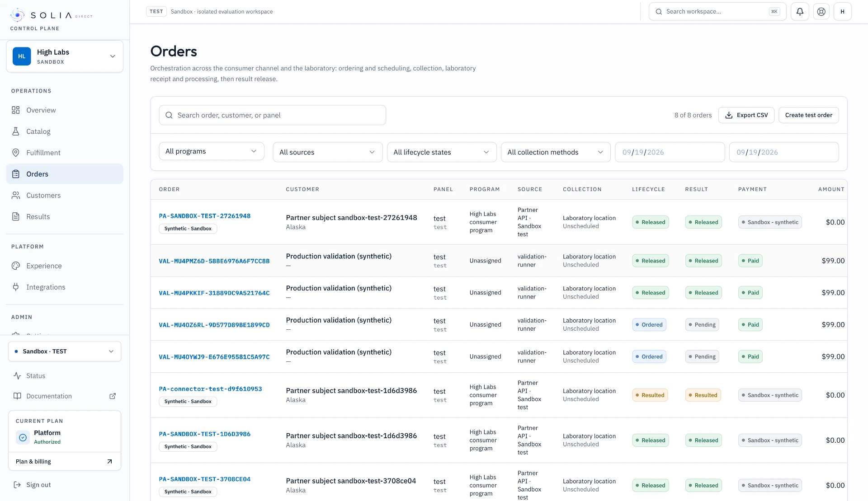Open Integrations in the sidebar
Viewport: 868px width, 501px height.
coord(65,287)
